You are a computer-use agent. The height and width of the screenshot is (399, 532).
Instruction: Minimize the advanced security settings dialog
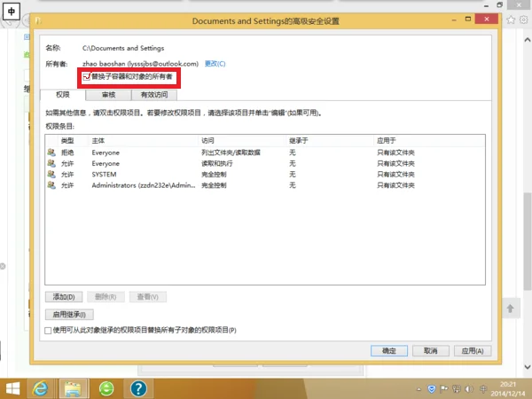(x=454, y=20)
